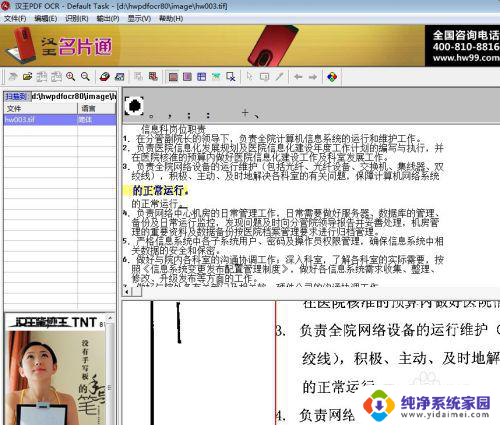Click the first grayed rotate page icon
The width and height of the screenshot is (500, 425).
42,77
